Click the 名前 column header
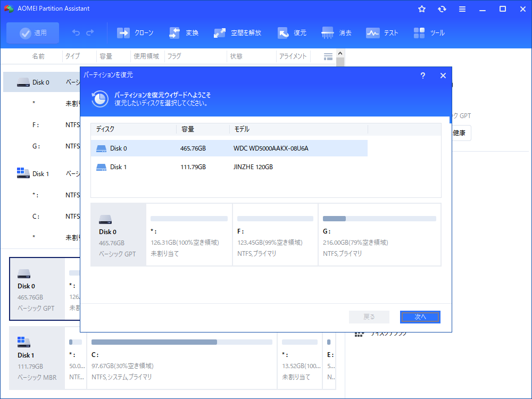The width and height of the screenshot is (532, 399). coord(38,56)
